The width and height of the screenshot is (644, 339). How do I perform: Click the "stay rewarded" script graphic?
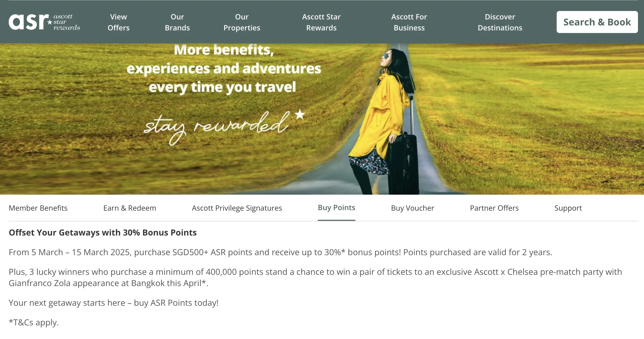click(x=218, y=126)
